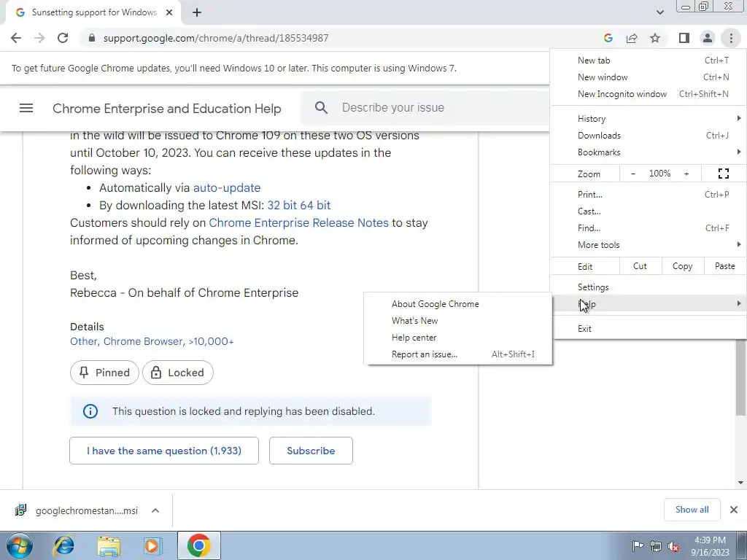The height and width of the screenshot is (560, 747).
Task: Show all downloads
Action: 692,510
